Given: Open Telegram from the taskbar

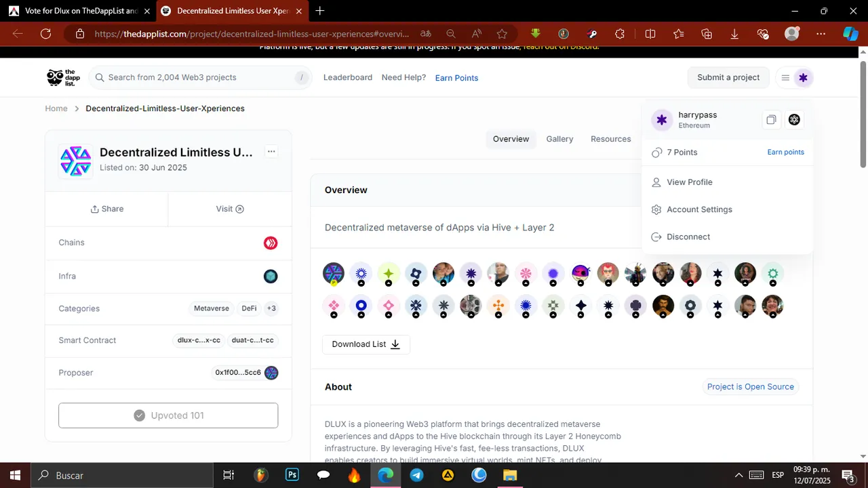Looking at the screenshot, I should click(x=416, y=475).
